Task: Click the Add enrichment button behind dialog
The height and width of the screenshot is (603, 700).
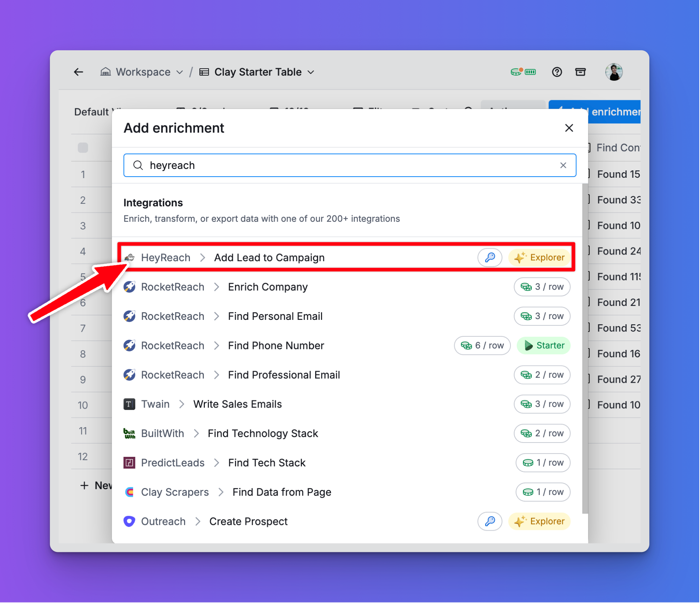Action: point(614,112)
